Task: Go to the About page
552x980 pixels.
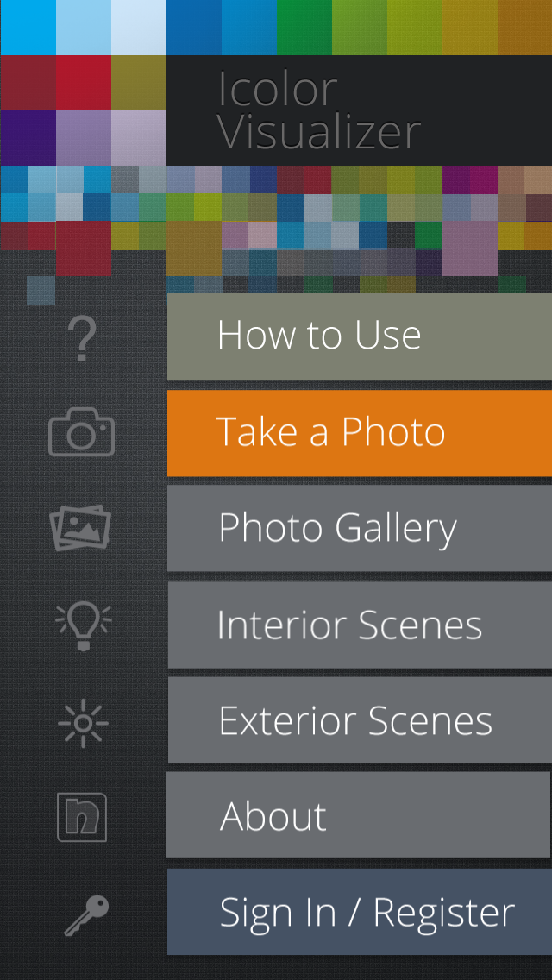Action: pyautogui.click(x=359, y=815)
